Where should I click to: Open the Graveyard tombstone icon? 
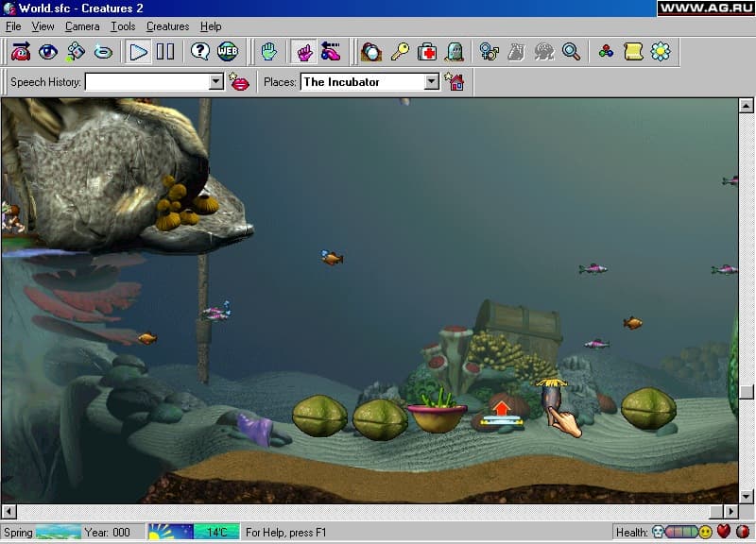(455, 52)
